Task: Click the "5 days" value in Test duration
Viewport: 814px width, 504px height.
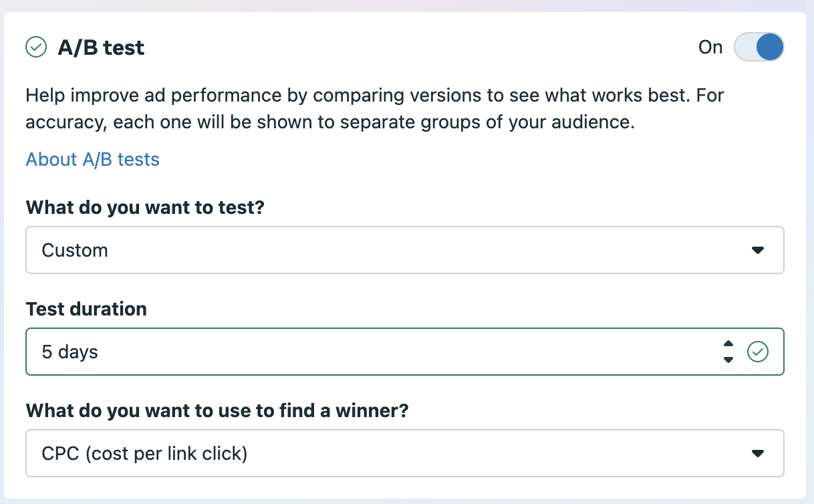Action: tap(70, 352)
